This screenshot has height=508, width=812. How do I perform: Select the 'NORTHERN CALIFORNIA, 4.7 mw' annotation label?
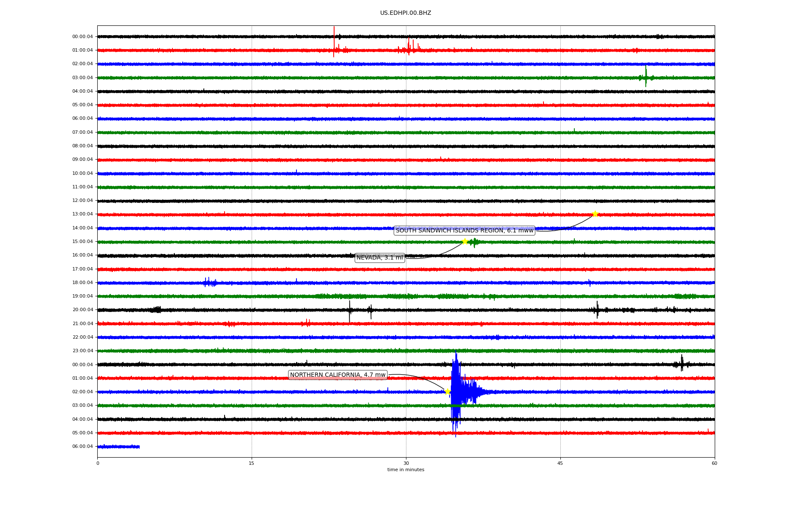[338, 375]
